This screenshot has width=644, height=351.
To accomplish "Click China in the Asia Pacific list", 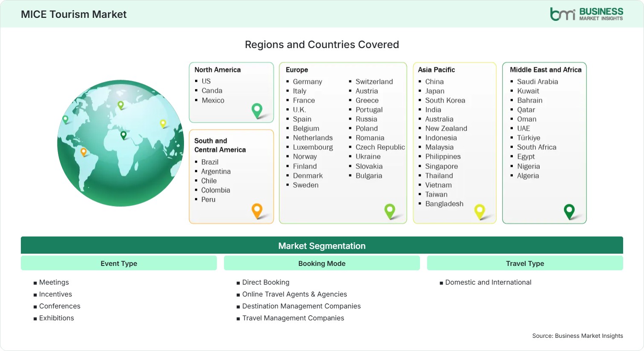I will pos(434,82).
